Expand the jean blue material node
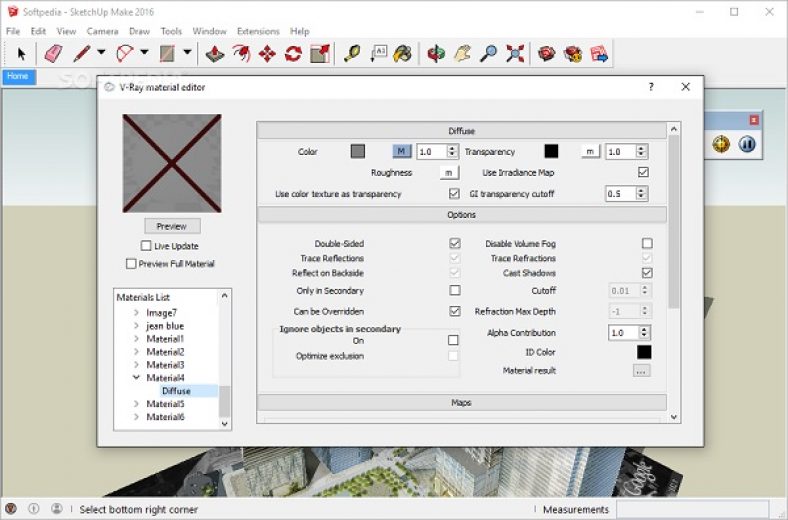This screenshot has width=788, height=520. click(137, 326)
